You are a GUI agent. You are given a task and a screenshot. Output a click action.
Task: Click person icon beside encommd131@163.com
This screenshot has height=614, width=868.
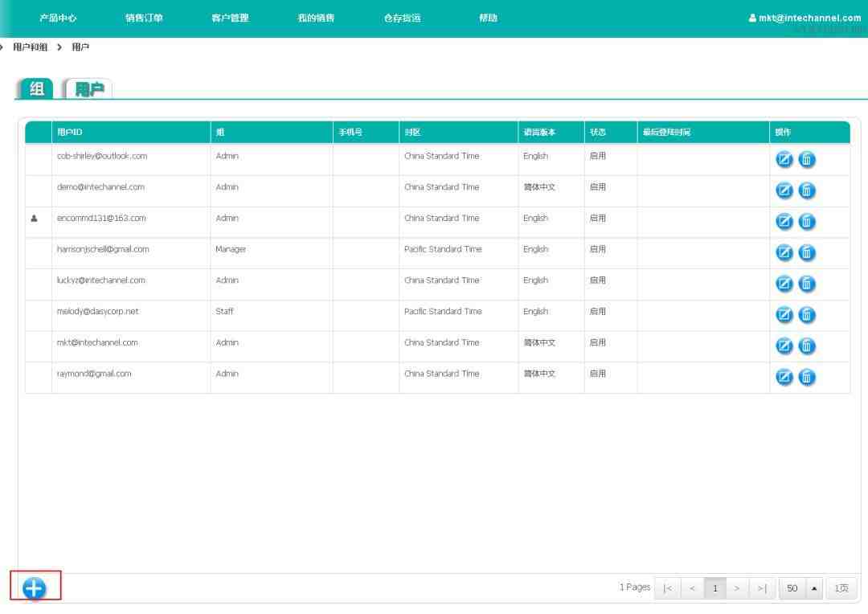coord(35,219)
